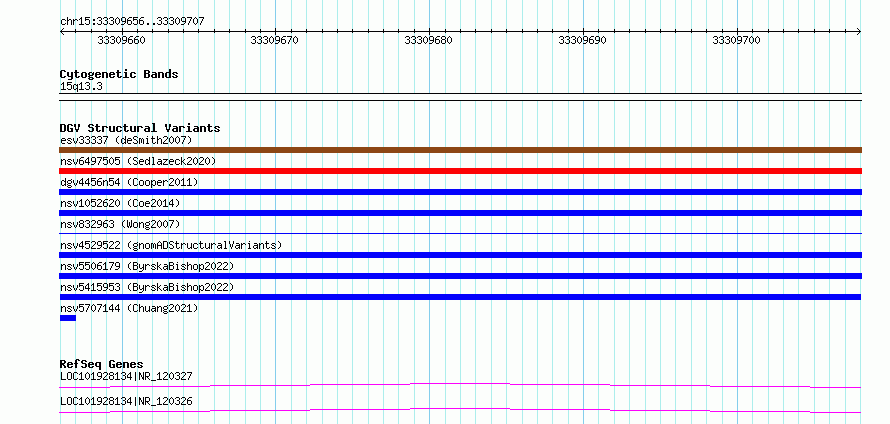890x424 pixels.
Task: Select the short blue nsv5707144 bar
Action: (x=68, y=318)
